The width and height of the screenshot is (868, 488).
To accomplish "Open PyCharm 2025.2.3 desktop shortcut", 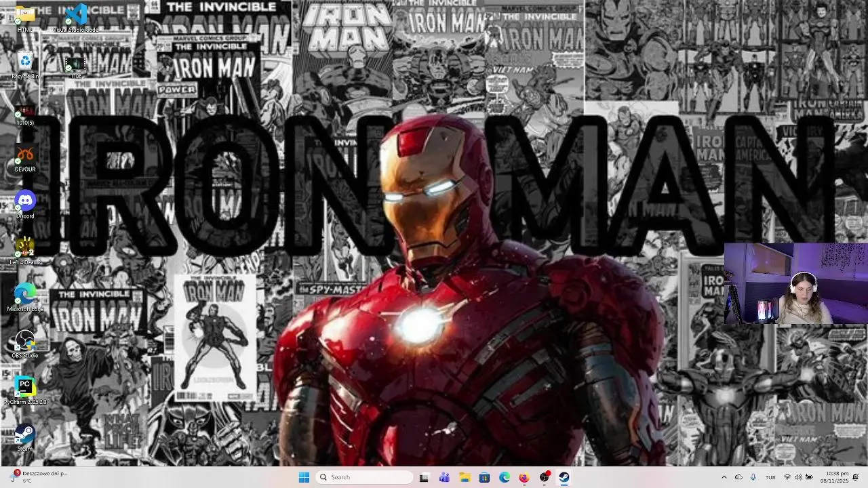I will pos(25,391).
